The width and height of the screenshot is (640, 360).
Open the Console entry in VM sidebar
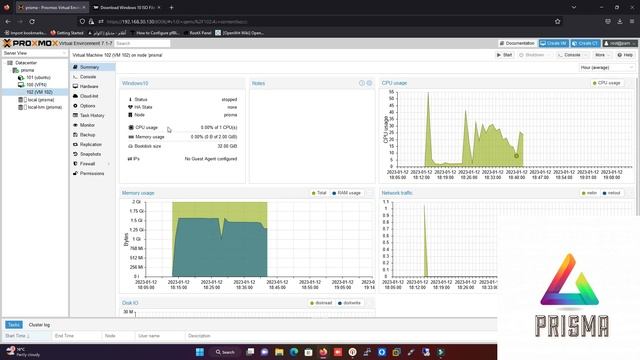(93, 77)
